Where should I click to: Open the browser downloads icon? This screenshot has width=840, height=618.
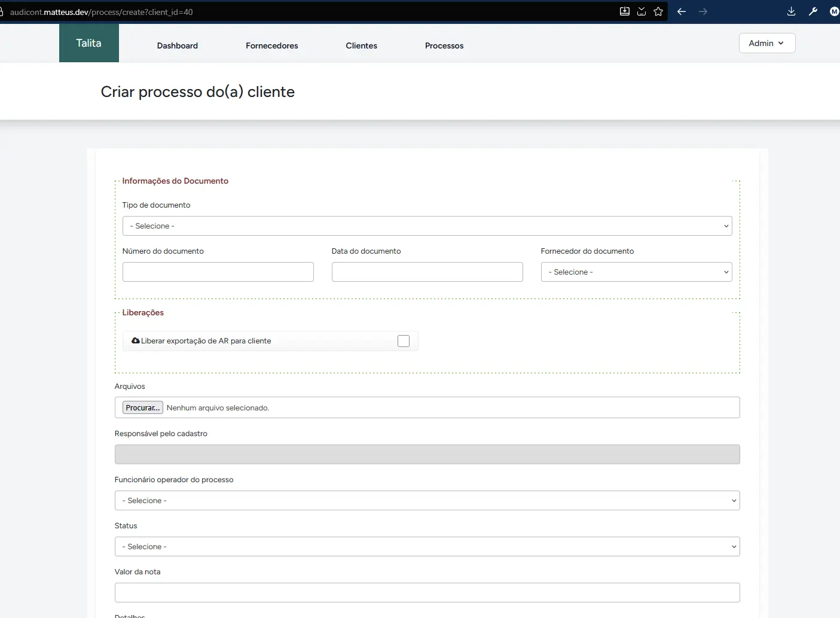coord(791,11)
